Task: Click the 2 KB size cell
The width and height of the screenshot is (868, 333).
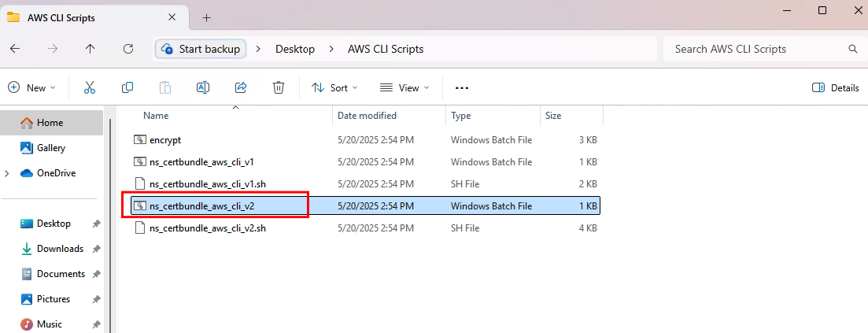Action: [x=588, y=184]
